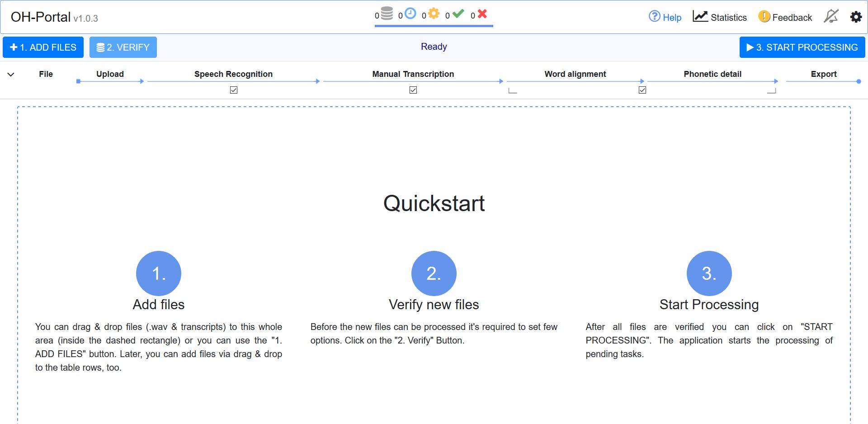Viewport: 868px width, 424px height.
Task: Click the Export column header
Action: 824,74
